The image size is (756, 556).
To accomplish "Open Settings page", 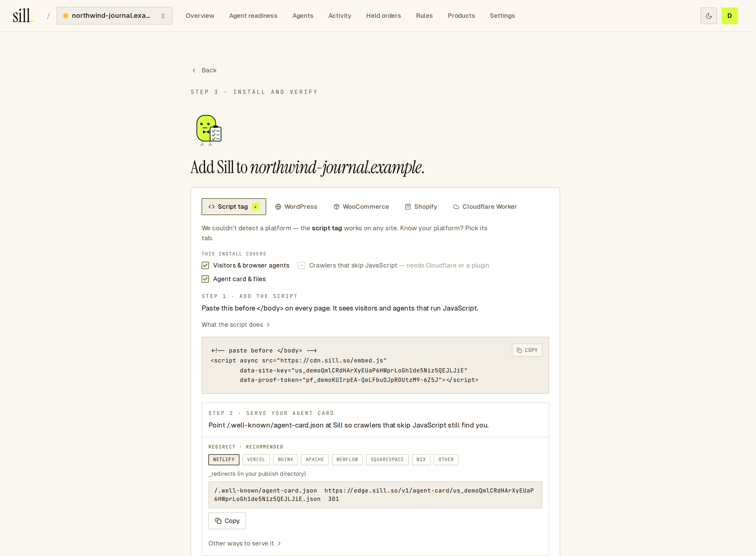I will 502,16.
